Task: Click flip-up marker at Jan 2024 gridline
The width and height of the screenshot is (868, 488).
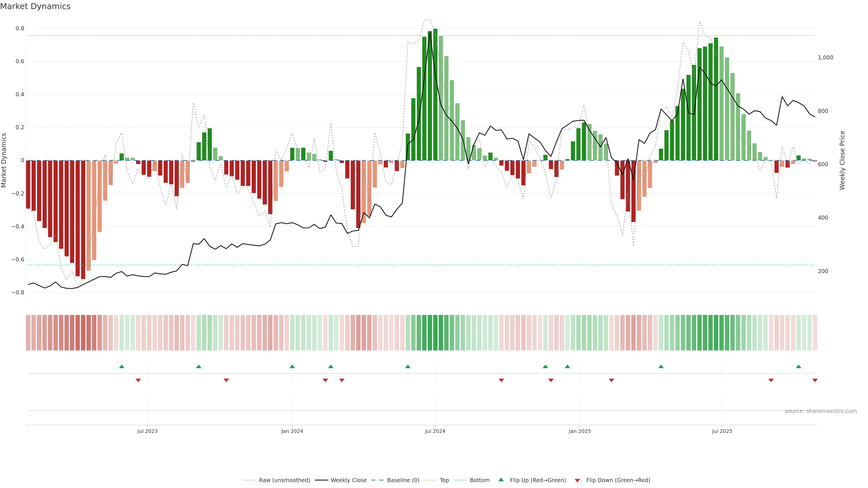Action: tap(292, 366)
